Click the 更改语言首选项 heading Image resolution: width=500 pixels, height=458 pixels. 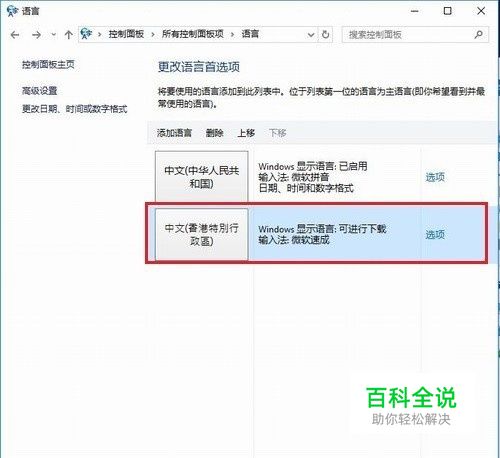[199, 67]
